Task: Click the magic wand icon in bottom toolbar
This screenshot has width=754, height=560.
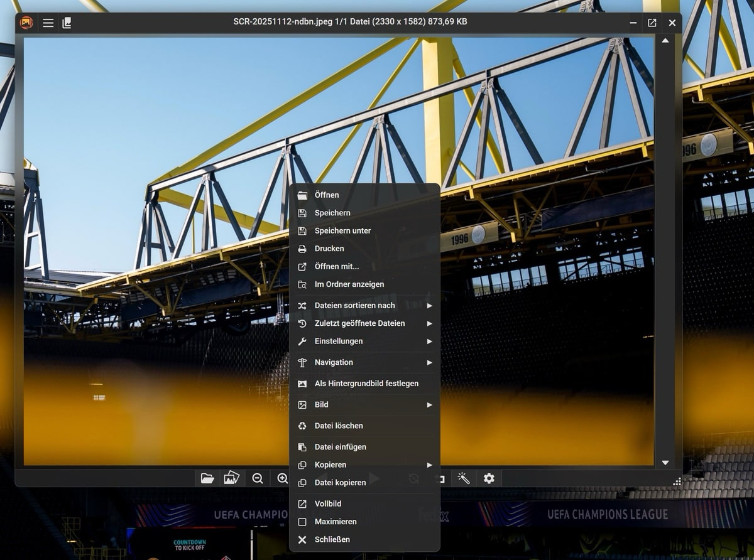Action: coord(464,478)
